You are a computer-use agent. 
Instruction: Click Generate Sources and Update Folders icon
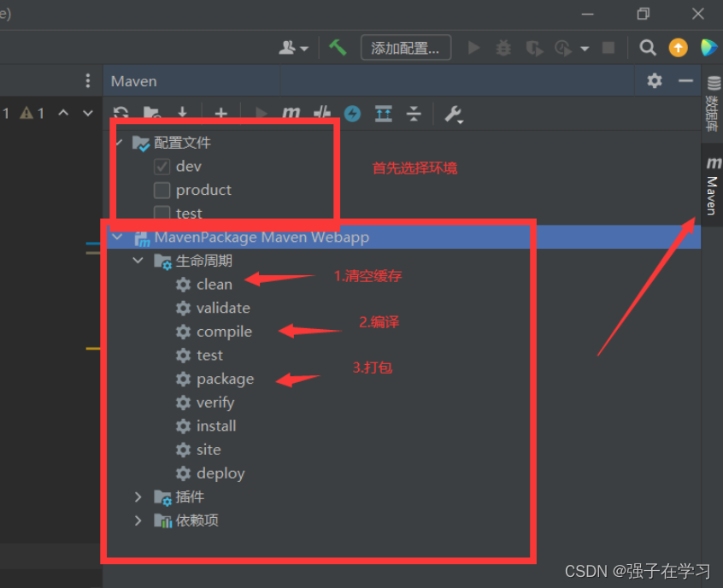click(152, 113)
